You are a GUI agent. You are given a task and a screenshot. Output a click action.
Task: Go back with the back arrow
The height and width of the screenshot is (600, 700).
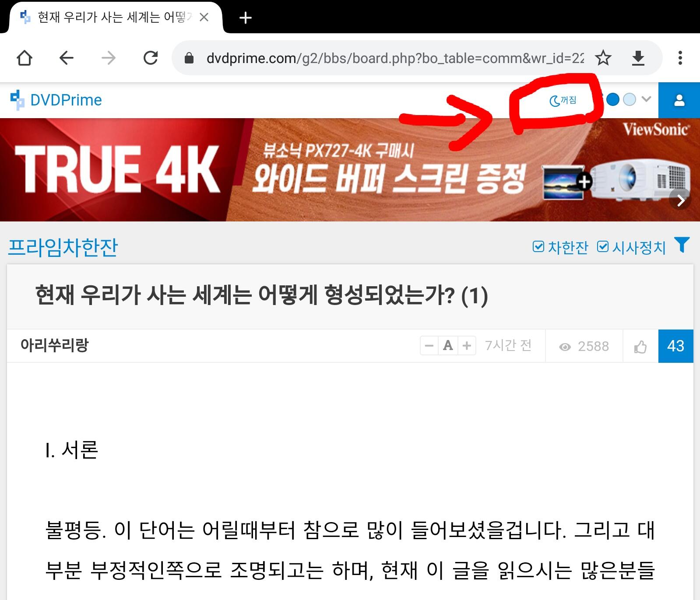coord(67,58)
